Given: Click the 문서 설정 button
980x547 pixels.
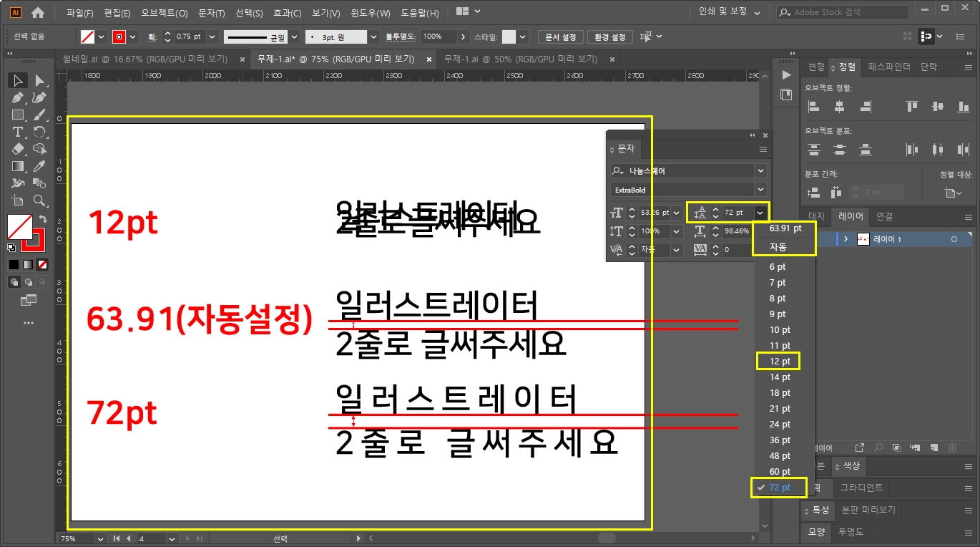Looking at the screenshot, I should 561,37.
